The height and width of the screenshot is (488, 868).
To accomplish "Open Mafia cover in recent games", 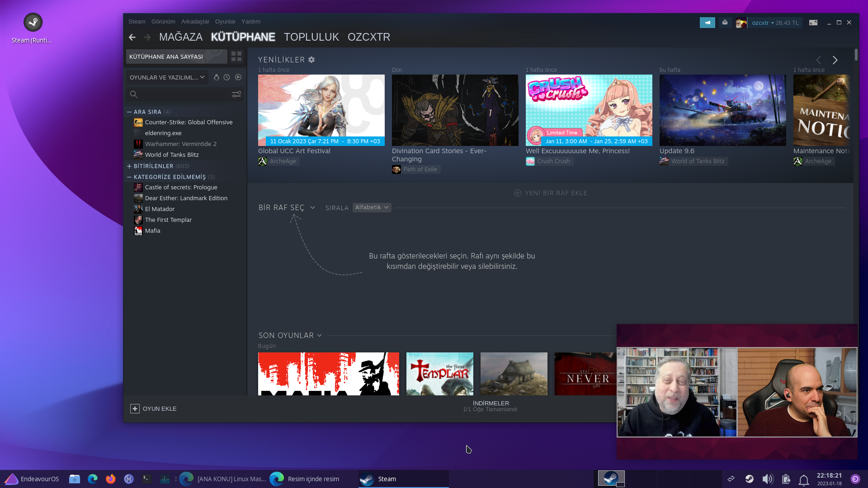I will pyautogui.click(x=329, y=374).
